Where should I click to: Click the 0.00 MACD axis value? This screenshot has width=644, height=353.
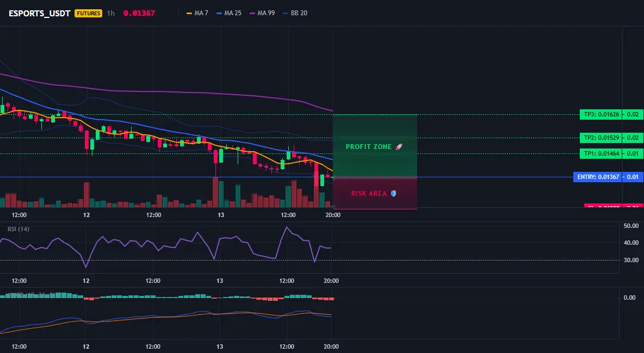(630, 298)
